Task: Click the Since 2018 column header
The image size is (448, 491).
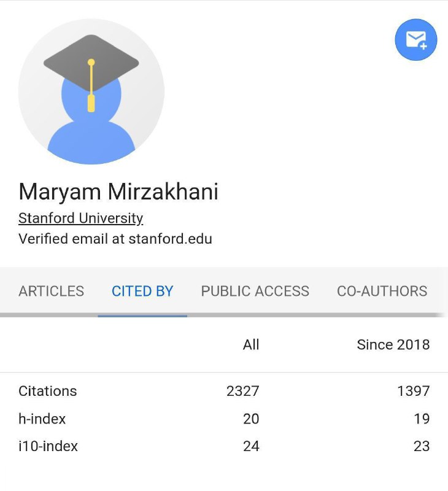Action: (x=393, y=345)
